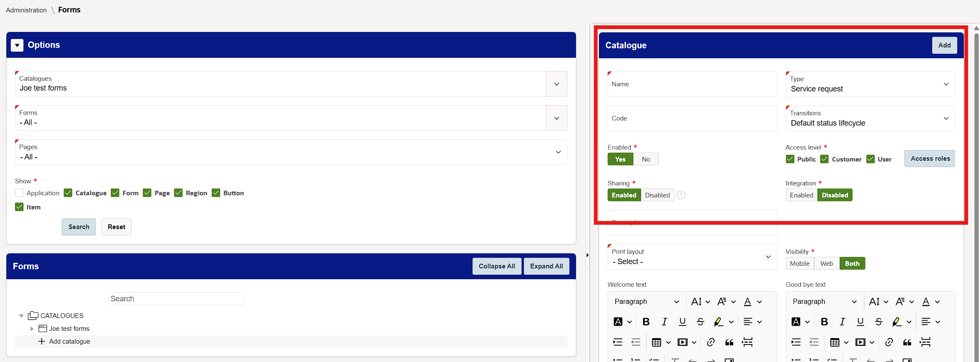Click Insert media in Good bye text editor

click(861, 342)
